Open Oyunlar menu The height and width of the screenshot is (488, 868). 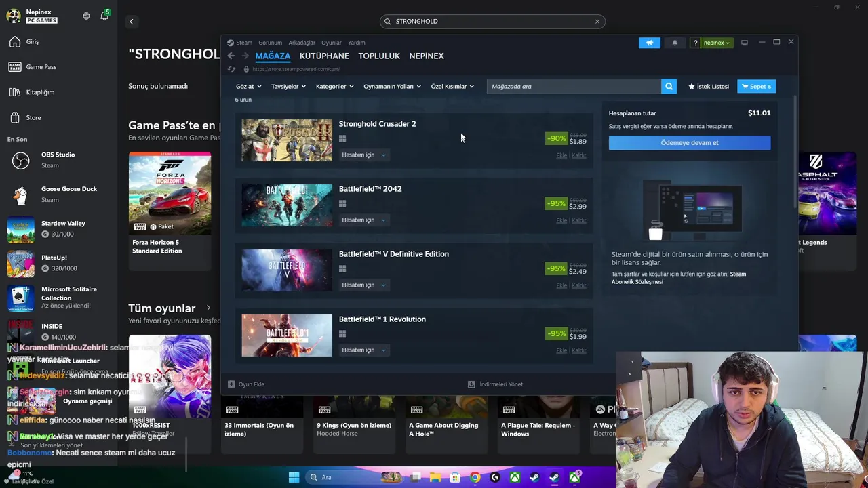pos(332,43)
